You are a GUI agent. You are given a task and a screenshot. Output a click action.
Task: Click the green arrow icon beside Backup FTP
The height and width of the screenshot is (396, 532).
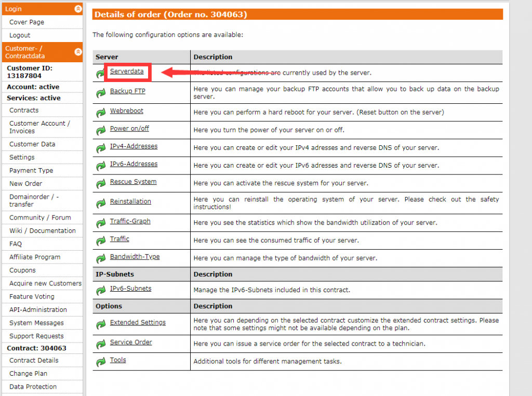pos(101,93)
